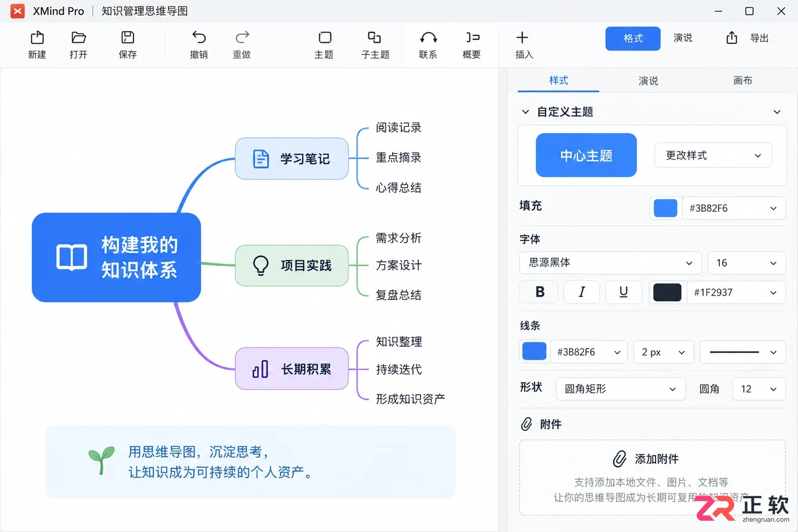Image resolution: width=798 pixels, height=532 pixels.
Task: Toggle italic text formatting
Action: pos(582,292)
